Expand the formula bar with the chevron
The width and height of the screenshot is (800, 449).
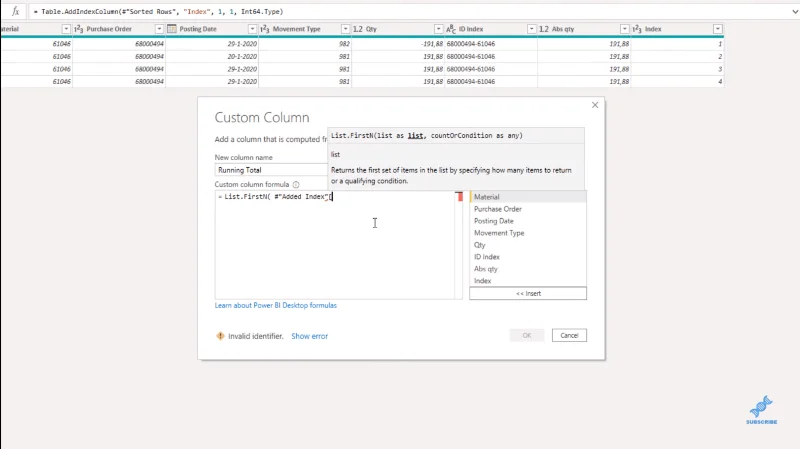[795, 11]
